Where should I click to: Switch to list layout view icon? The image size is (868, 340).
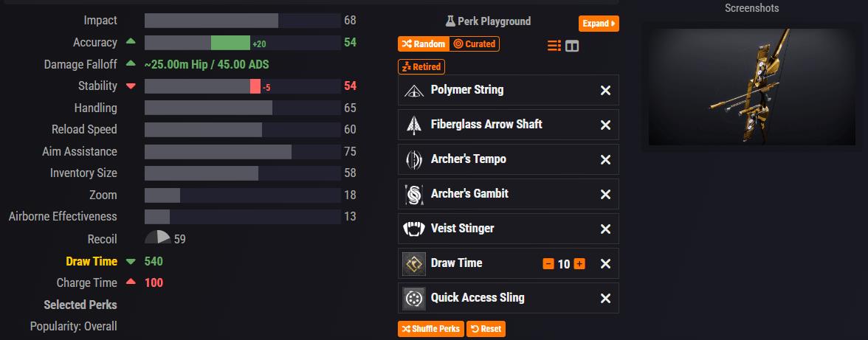point(554,46)
